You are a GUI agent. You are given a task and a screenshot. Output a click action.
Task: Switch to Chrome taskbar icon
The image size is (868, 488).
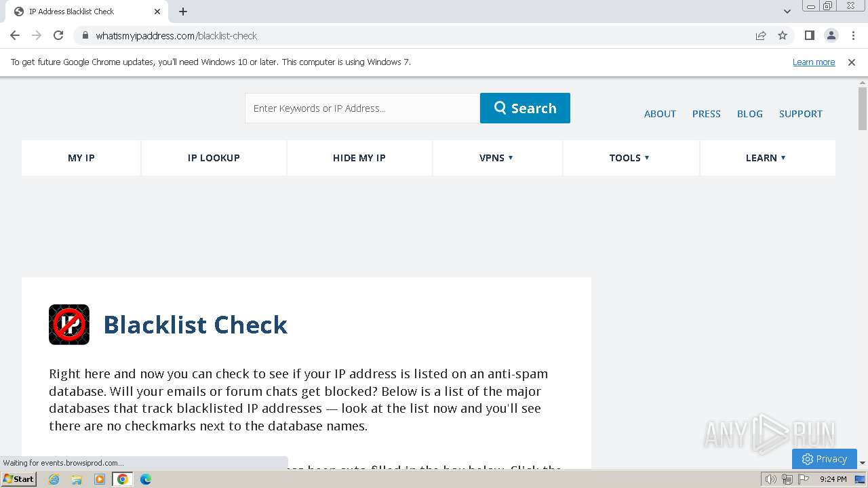(x=123, y=479)
